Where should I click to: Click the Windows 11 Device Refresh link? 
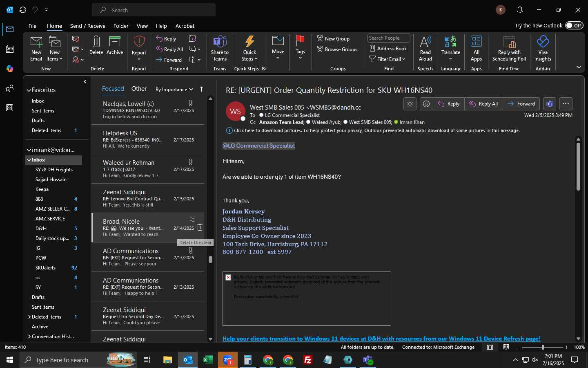(x=381, y=339)
